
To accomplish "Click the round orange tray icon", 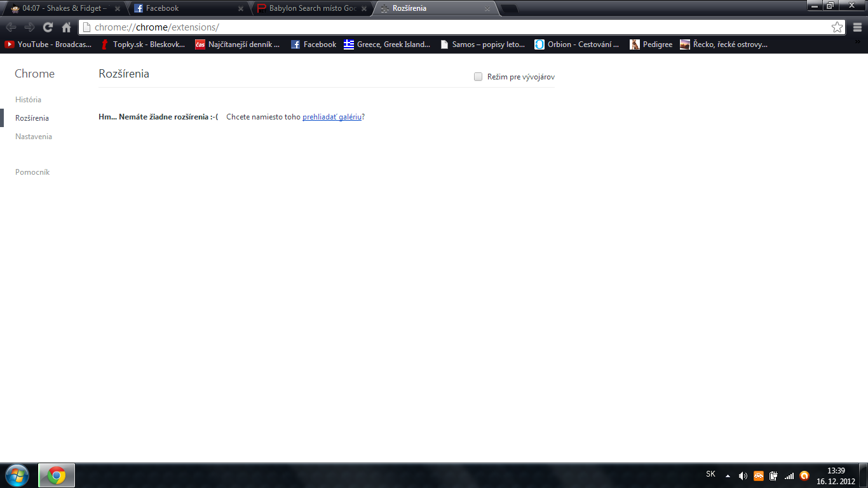I will click(804, 475).
